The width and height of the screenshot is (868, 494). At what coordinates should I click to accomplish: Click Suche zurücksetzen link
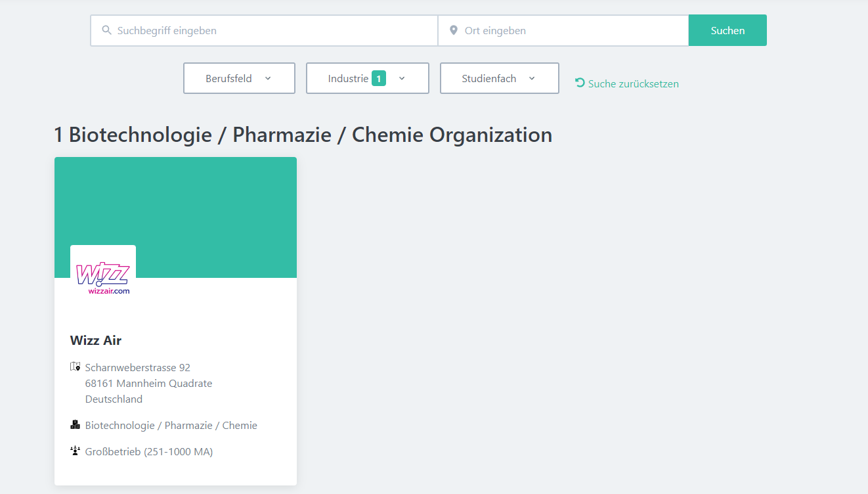633,83
